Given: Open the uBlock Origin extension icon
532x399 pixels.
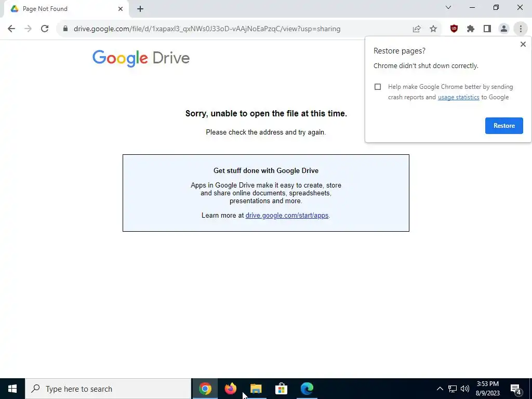Looking at the screenshot, I should (x=454, y=29).
